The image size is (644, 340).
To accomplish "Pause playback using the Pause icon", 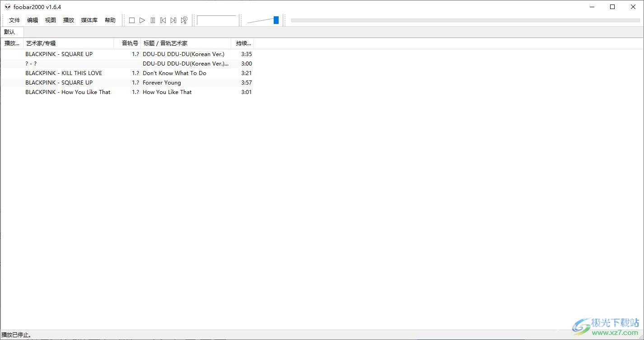I will (x=153, y=20).
